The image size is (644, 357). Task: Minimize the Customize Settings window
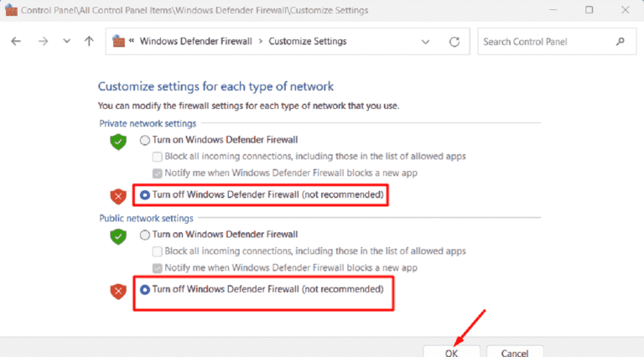point(553,10)
